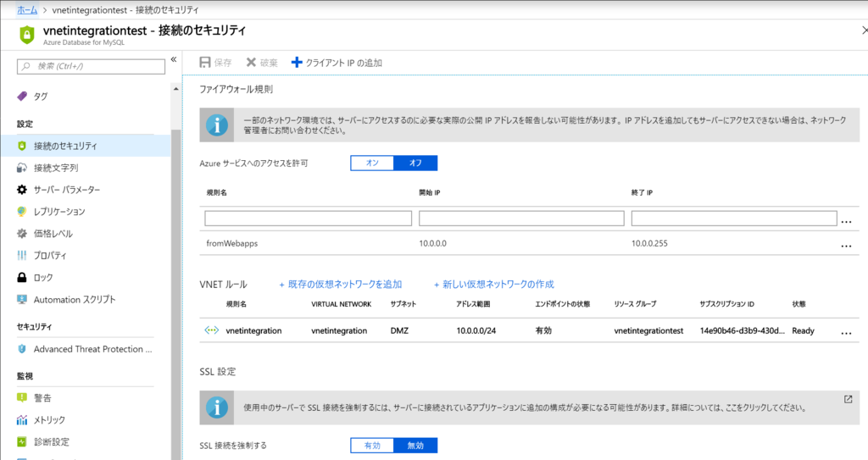Viewport: 868px width, 460px height.
Task: Click the padlock icon for ロック
Action: 22,277
